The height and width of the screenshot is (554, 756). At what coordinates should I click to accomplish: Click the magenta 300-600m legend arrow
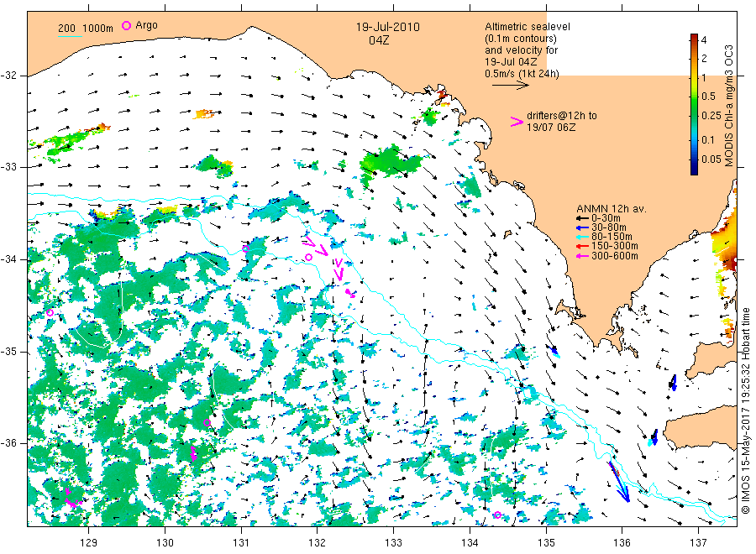[582, 256]
